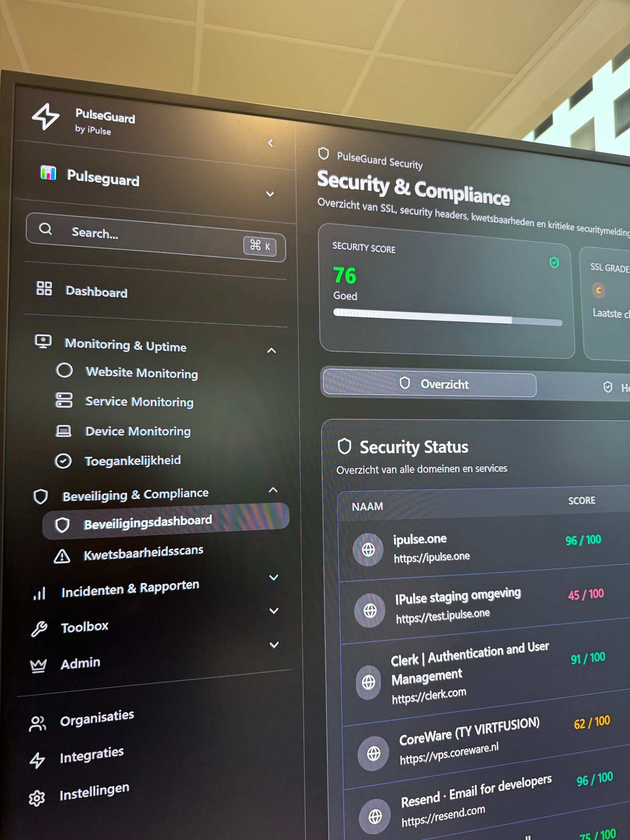Collapse the sidebar with the left chevron
The image size is (630, 840).
(270, 143)
